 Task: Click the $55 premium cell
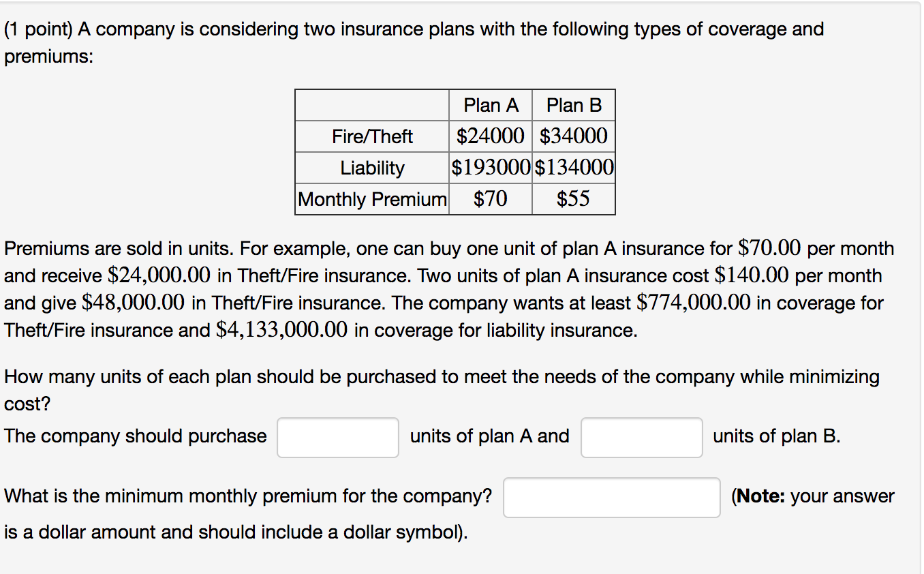click(574, 199)
